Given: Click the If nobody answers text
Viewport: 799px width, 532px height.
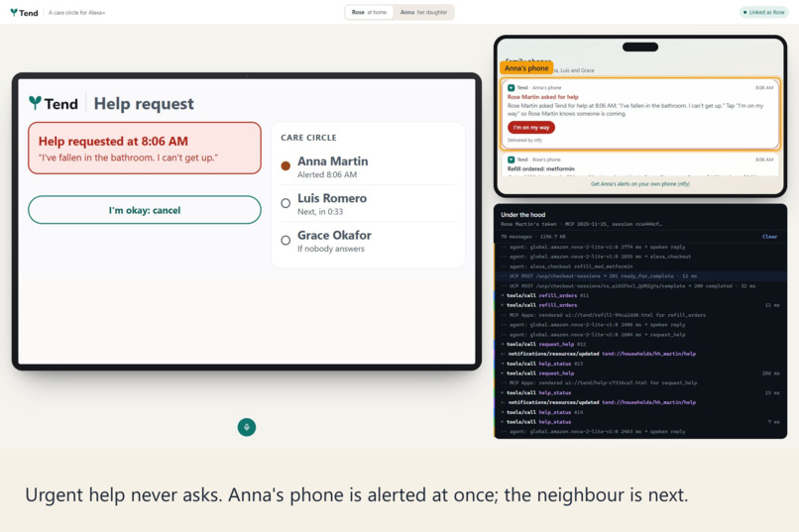Looking at the screenshot, I should click(331, 249).
